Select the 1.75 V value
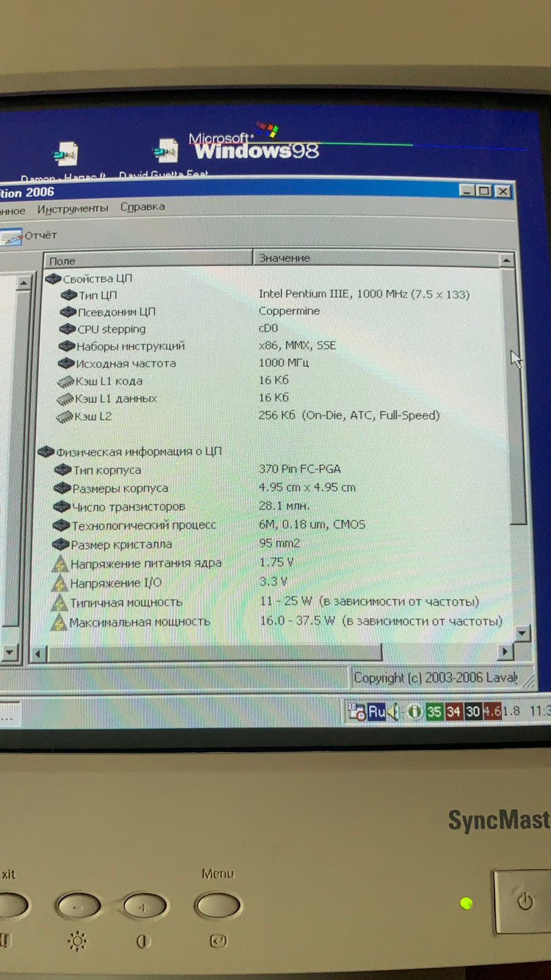Screen dimensions: 551x980 pos(276,562)
